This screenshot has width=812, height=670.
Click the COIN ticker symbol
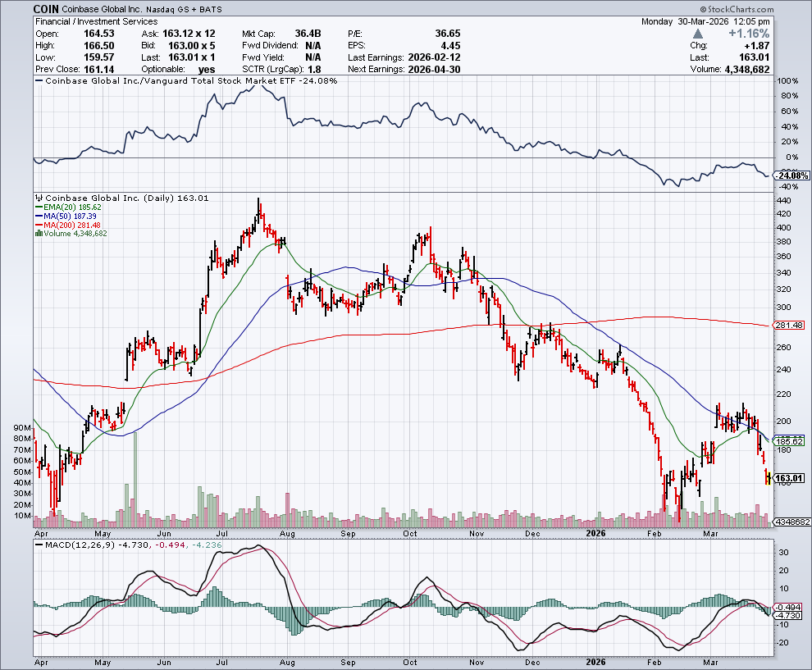48,9
